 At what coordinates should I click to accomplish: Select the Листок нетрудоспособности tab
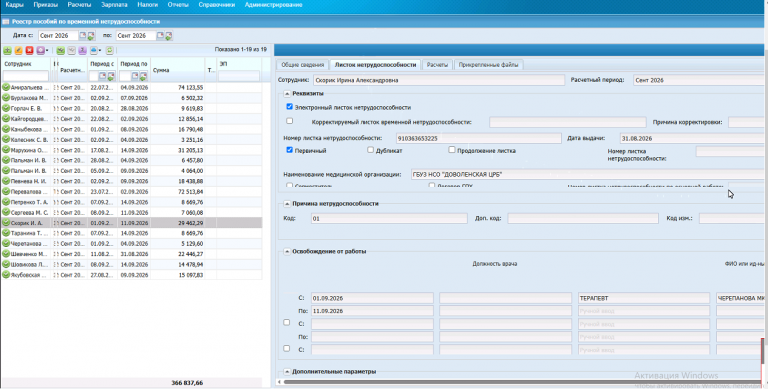(375, 65)
